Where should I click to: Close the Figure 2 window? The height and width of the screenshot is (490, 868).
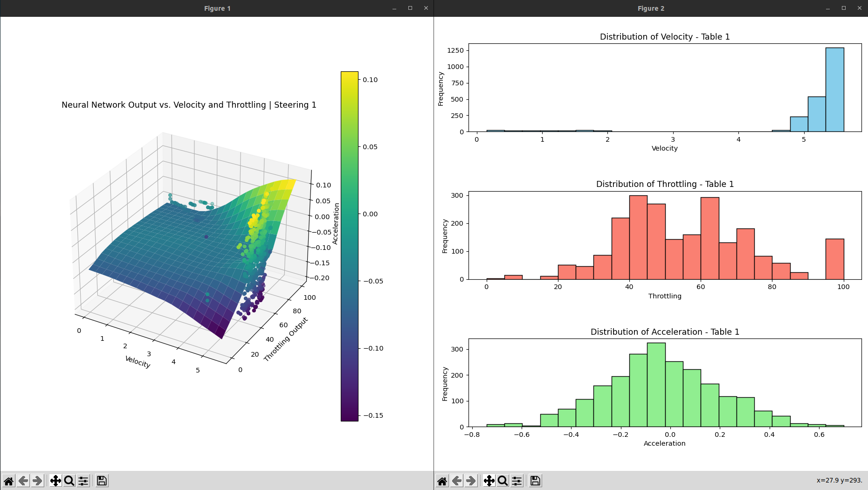click(x=860, y=8)
